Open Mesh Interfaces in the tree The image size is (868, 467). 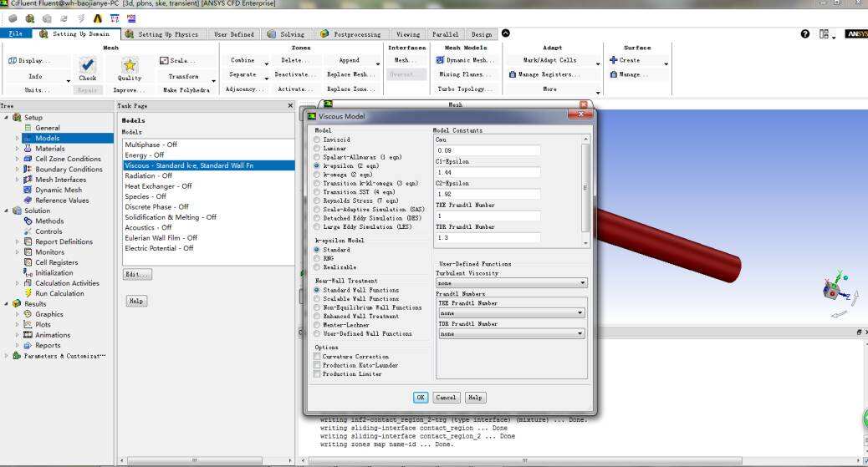pyautogui.click(x=60, y=180)
